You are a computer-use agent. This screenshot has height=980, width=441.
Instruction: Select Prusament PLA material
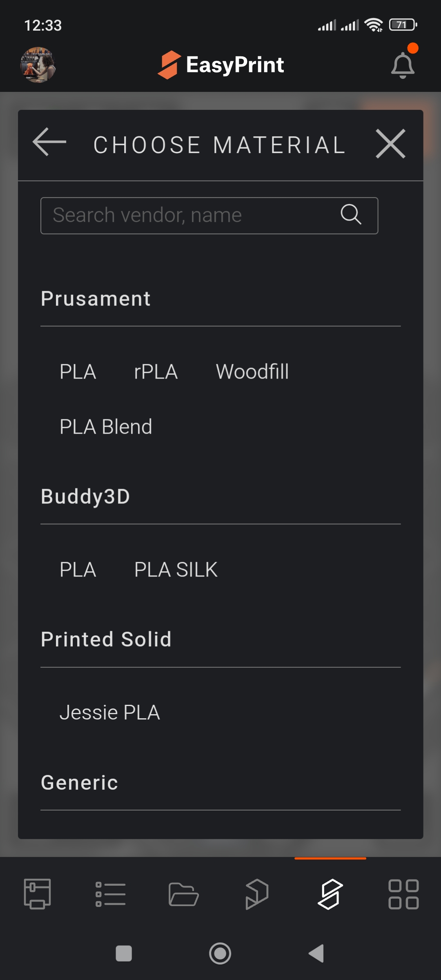78,372
